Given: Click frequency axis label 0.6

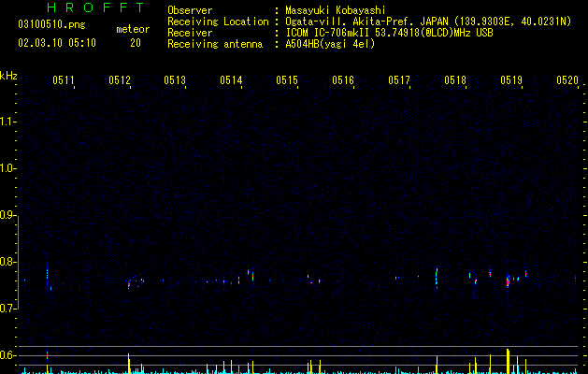Looking at the screenshot, I should (7, 355).
